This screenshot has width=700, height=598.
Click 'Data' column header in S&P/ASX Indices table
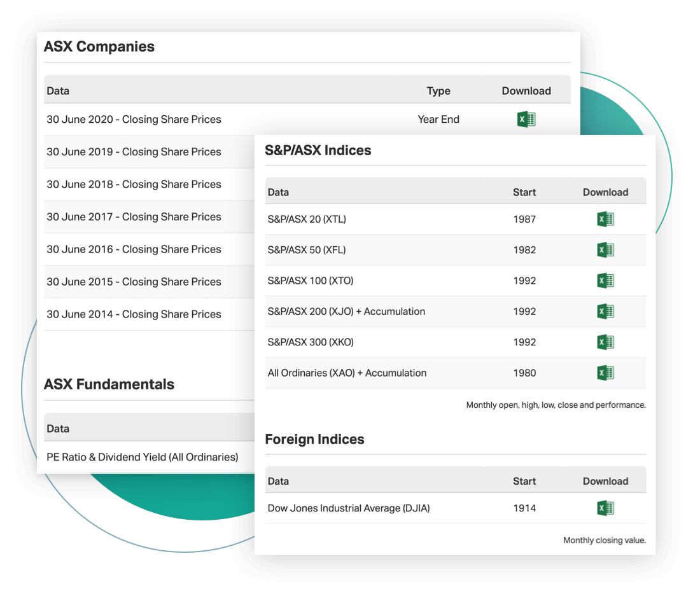pos(278,192)
